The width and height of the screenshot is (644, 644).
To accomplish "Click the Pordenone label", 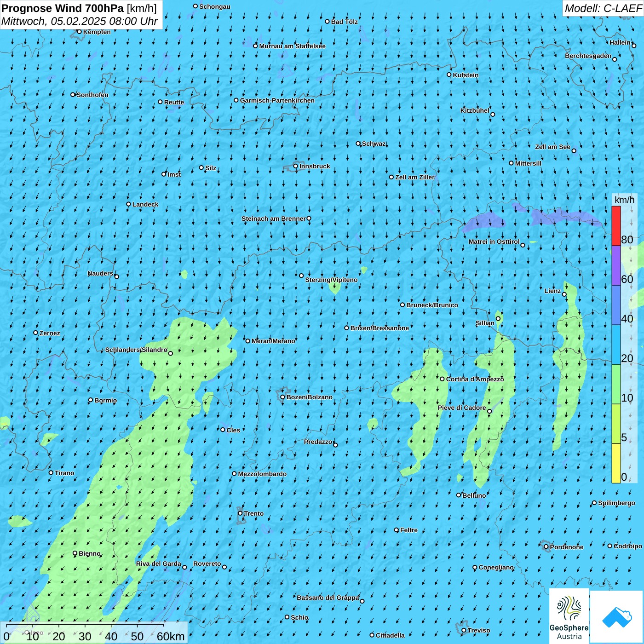I will coord(567,547).
